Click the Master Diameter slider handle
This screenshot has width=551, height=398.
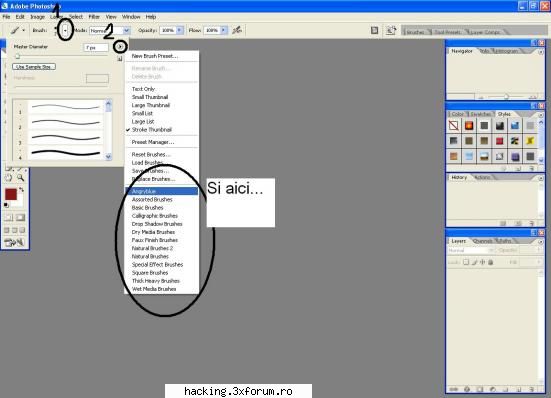17,56
